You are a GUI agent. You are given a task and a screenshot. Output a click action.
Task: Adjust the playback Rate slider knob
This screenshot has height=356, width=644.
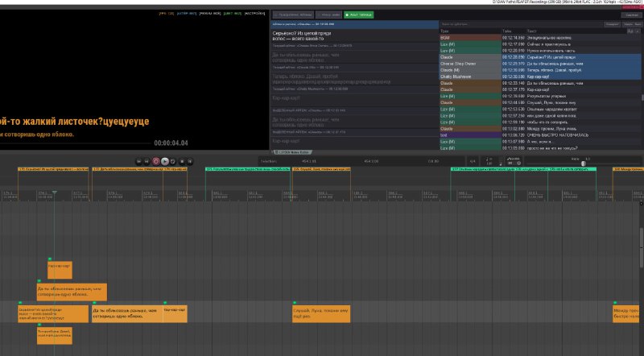(x=583, y=164)
